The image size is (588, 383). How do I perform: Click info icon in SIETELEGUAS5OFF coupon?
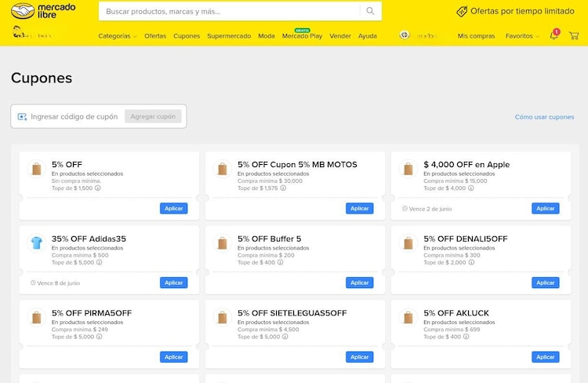[x=285, y=337]
